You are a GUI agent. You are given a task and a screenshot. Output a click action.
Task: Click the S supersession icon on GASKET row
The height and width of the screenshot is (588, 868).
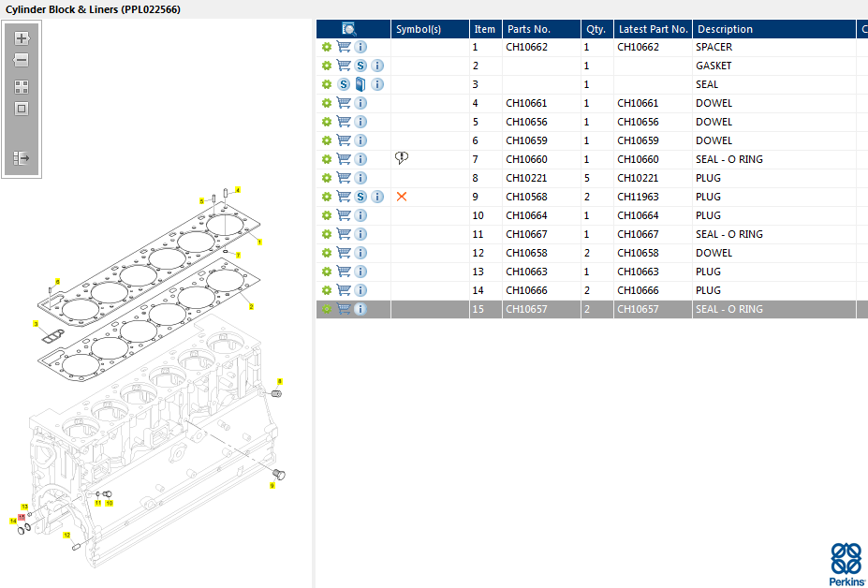360,66
